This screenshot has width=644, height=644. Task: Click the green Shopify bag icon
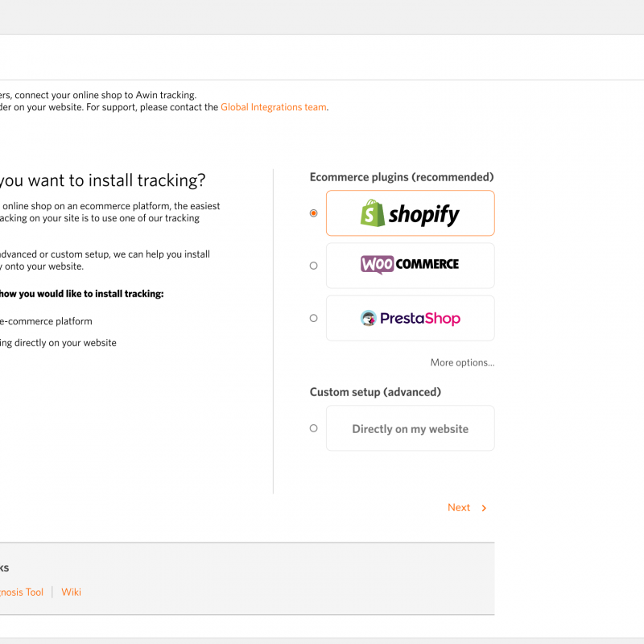pyautogui.click(x=371, y=213)
